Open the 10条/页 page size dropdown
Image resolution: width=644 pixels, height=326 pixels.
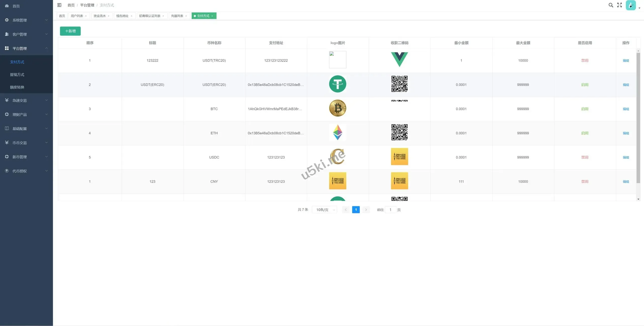tap(325, 210)
